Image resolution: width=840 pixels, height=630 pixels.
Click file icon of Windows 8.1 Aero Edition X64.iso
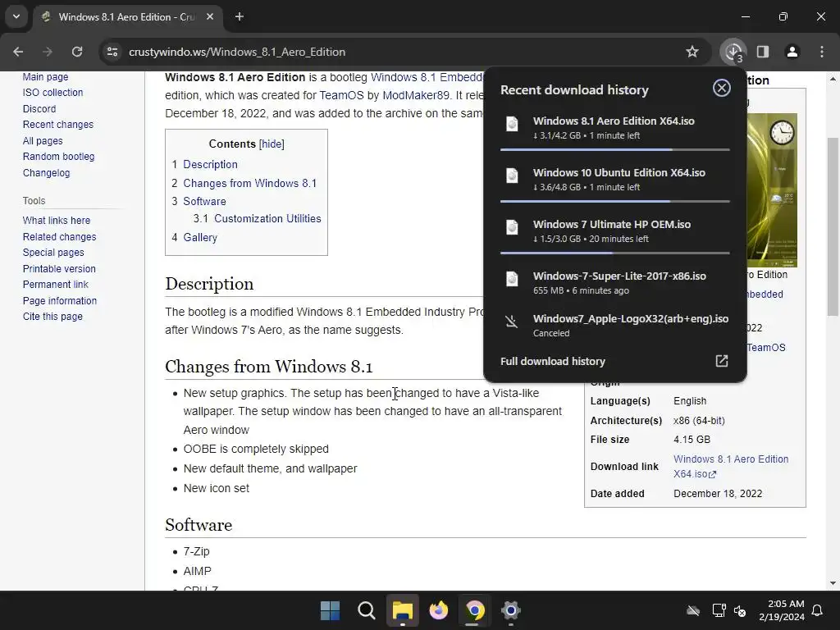click(x=512, y=125)
